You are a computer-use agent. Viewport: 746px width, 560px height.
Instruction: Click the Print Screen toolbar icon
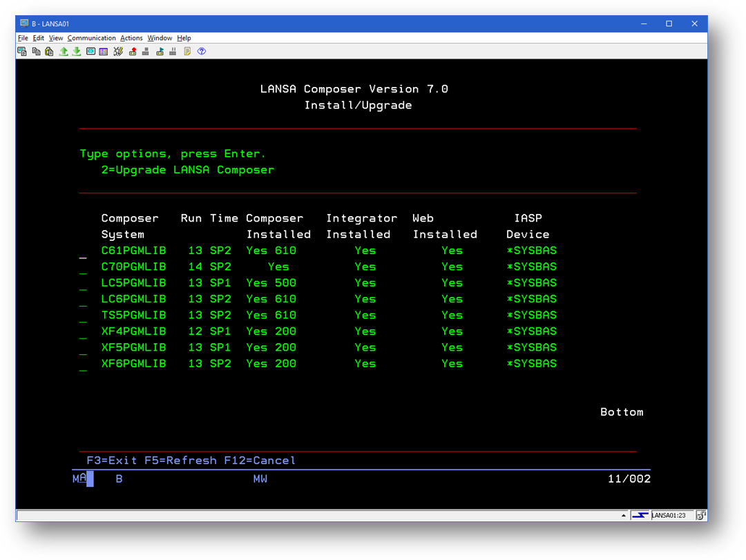tap(22, 51)
